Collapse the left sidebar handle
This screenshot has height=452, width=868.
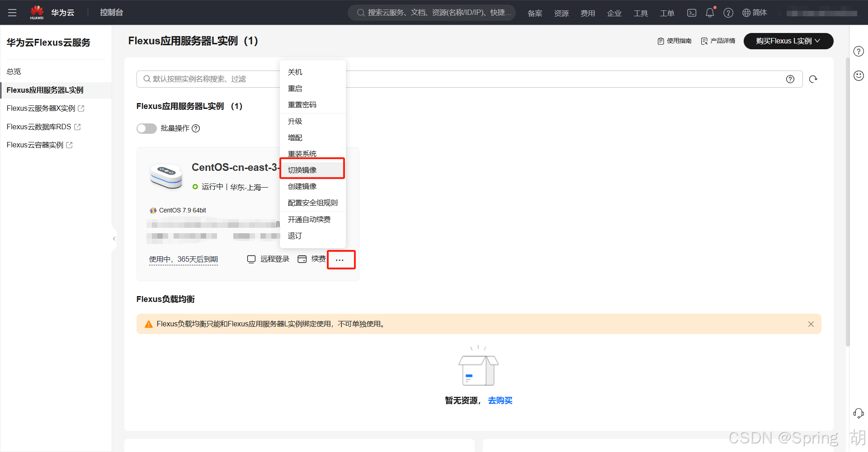point(114,238)
